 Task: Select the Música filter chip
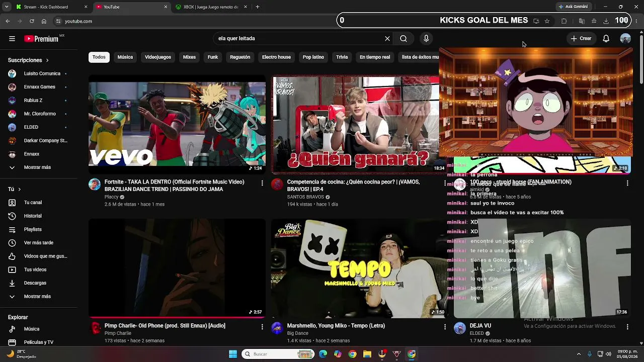[125, 57]
